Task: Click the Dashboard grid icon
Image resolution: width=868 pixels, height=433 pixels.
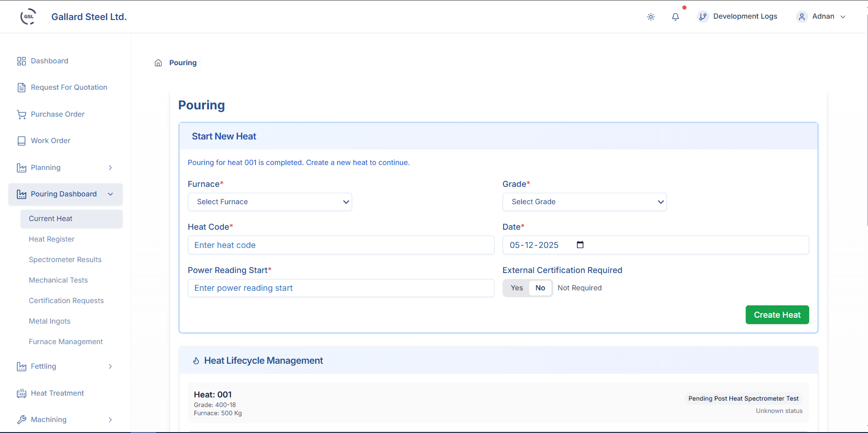Action: (x=21, y=61)
